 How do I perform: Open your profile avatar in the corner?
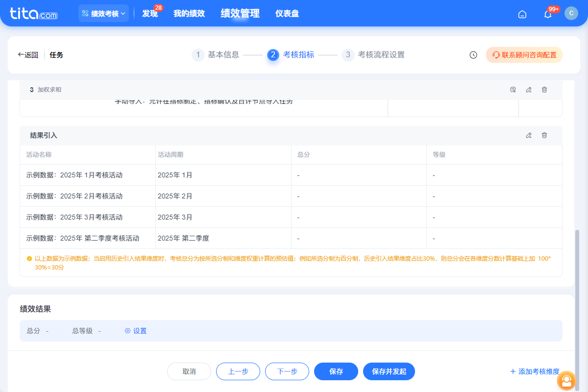click(x=571, y=13)
